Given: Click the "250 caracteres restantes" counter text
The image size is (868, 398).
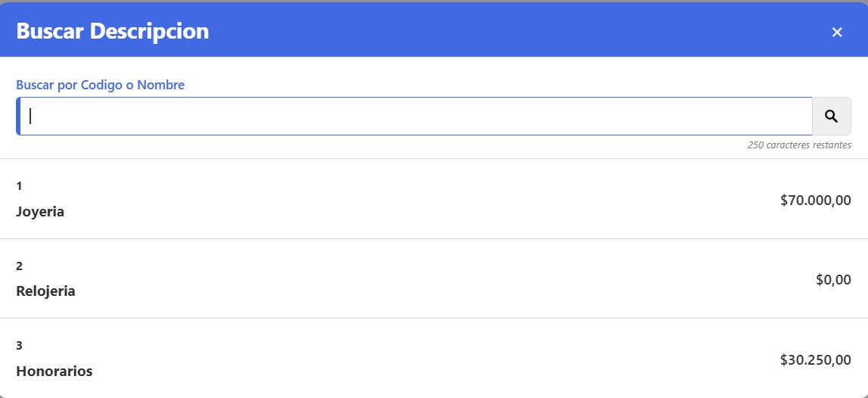Looking at the screenshot, I should click(798, 145).
